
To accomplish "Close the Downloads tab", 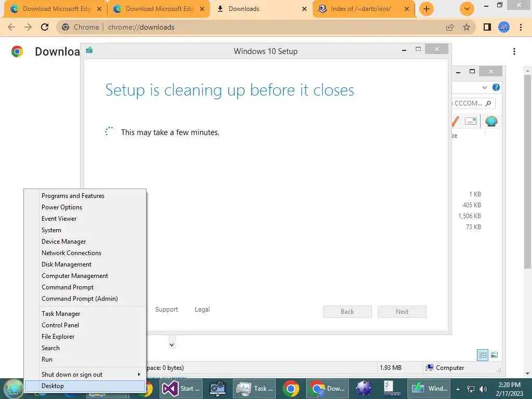I will (x=304, y=9).
